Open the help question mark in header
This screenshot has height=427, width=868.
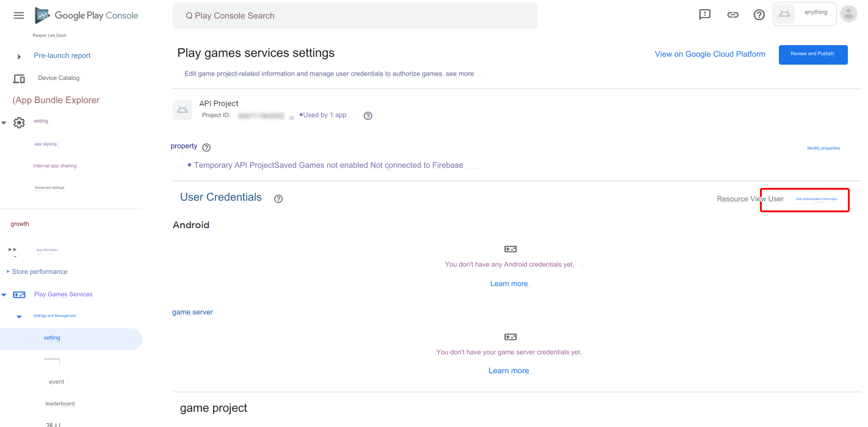pyautogui.click(x=759, y=15)
